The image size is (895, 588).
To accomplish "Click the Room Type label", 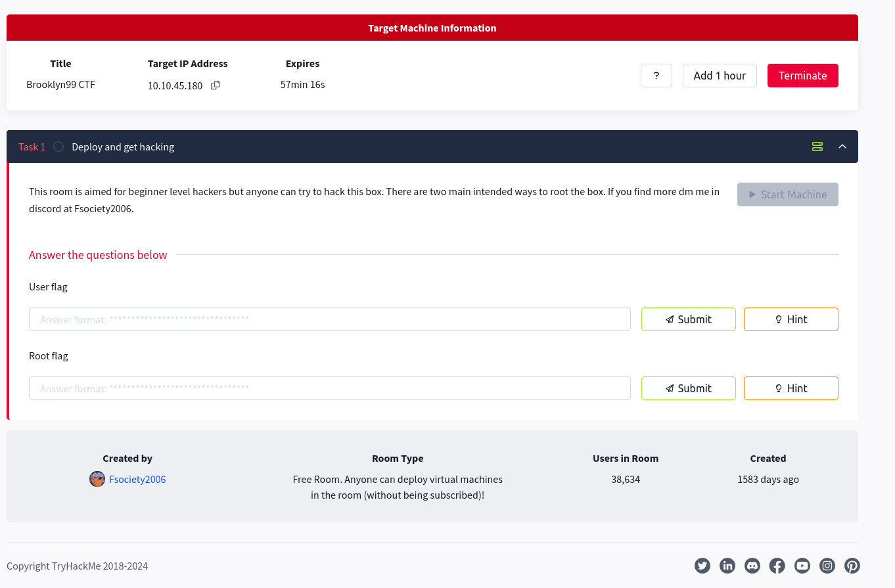I will pyautogui.click(x=398, y=458).
